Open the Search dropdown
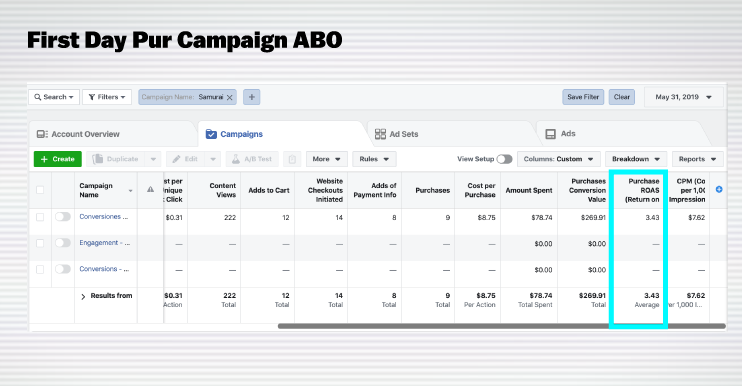742x386 pixels. (x=54, y=97)
